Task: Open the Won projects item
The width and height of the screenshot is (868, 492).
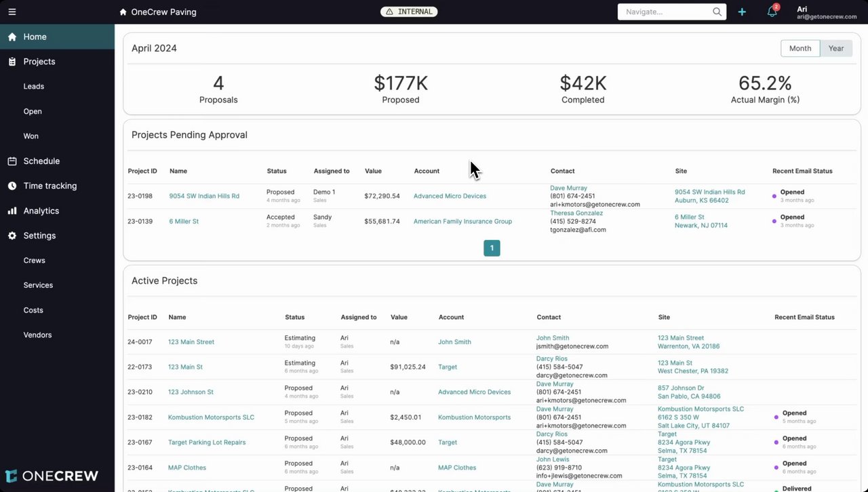Action: tap(31, 136)
